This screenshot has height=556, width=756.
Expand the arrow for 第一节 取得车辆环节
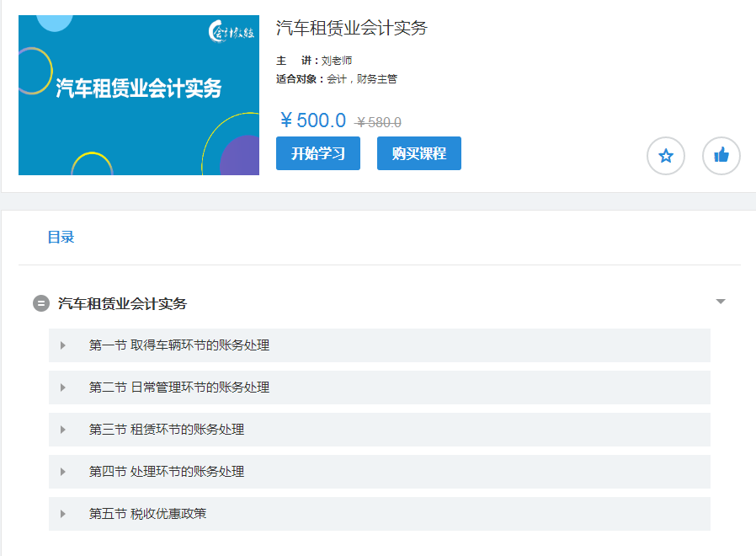[63, 345]
